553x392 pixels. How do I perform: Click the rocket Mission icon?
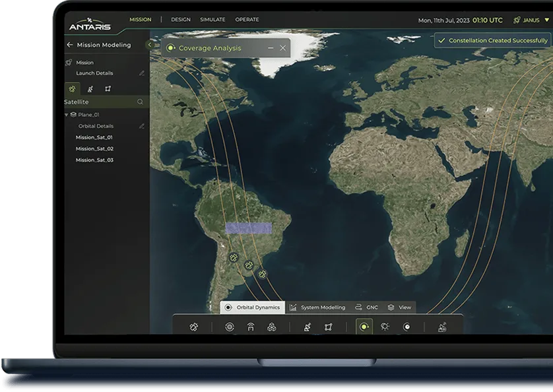click(x=69, y=63)
